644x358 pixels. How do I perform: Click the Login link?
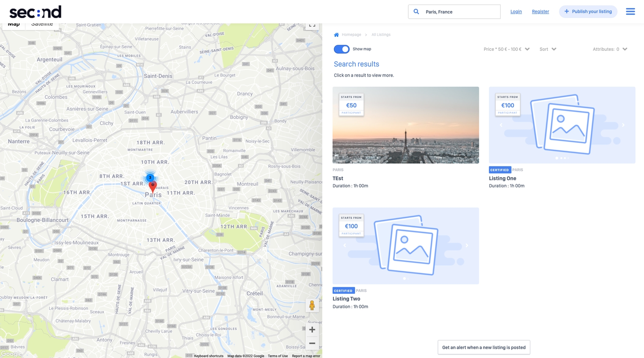point(516,11)
